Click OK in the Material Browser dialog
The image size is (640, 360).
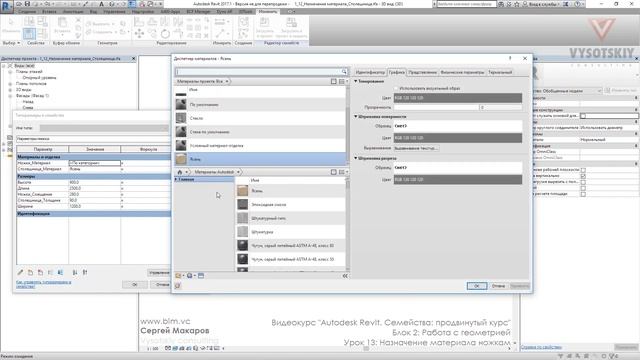(x=476, y=286)
